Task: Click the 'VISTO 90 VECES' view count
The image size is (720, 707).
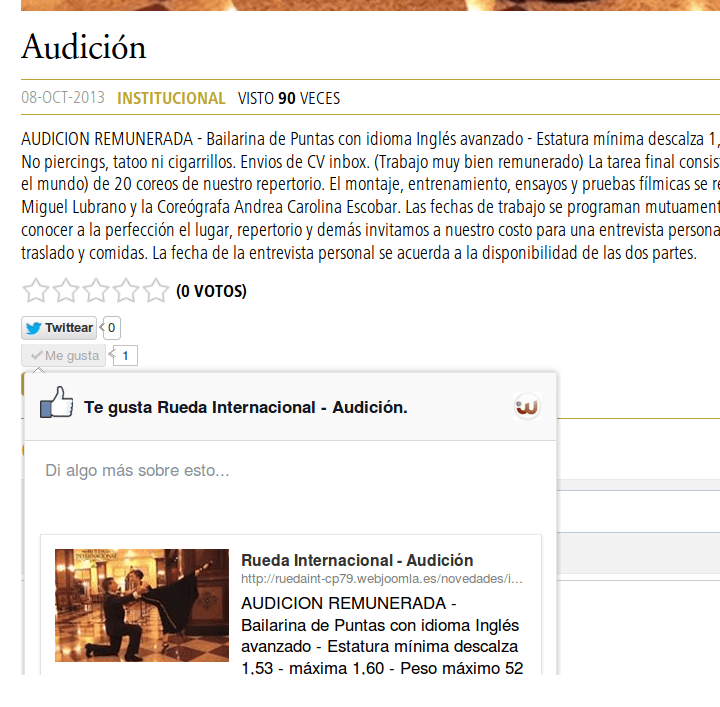Action: [289, 98]
